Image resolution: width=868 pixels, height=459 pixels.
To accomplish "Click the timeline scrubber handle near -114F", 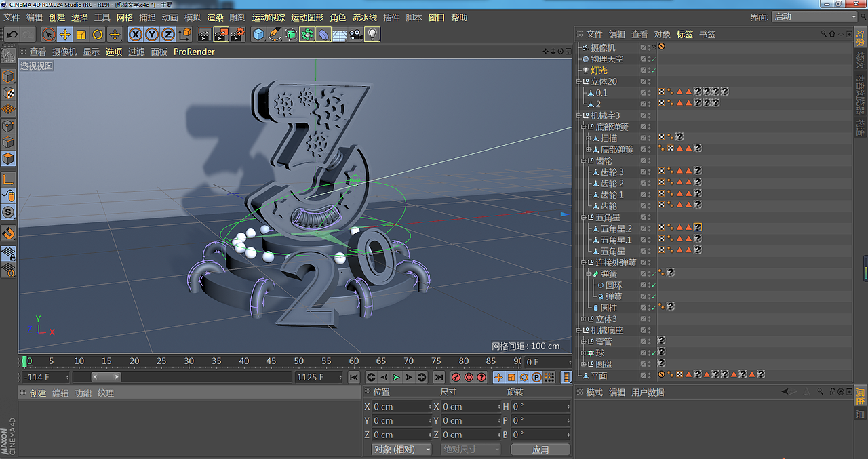I will (x=105, y=376).
